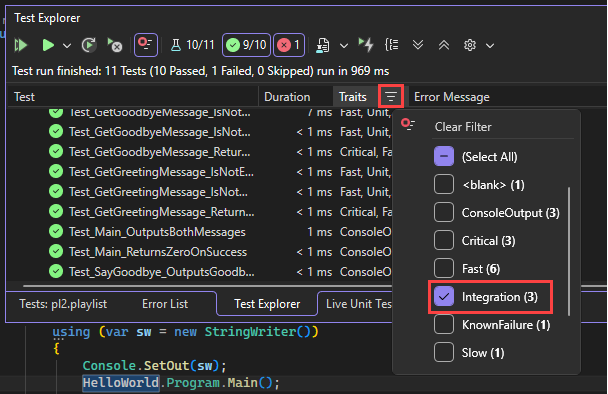This screenshot has height=394, width=608.
Task: Check the ConsoleOutput (3) checkbox
Action: [x=444, y=212]
